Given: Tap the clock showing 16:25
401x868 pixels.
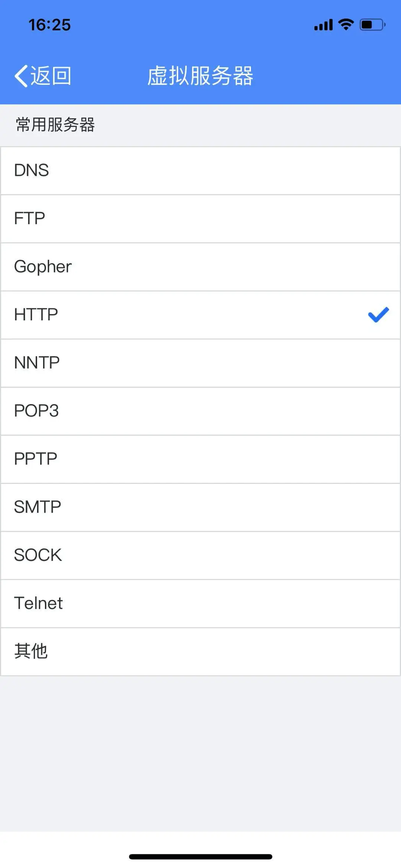Looking at the screenshot, I should pos(49,25).
